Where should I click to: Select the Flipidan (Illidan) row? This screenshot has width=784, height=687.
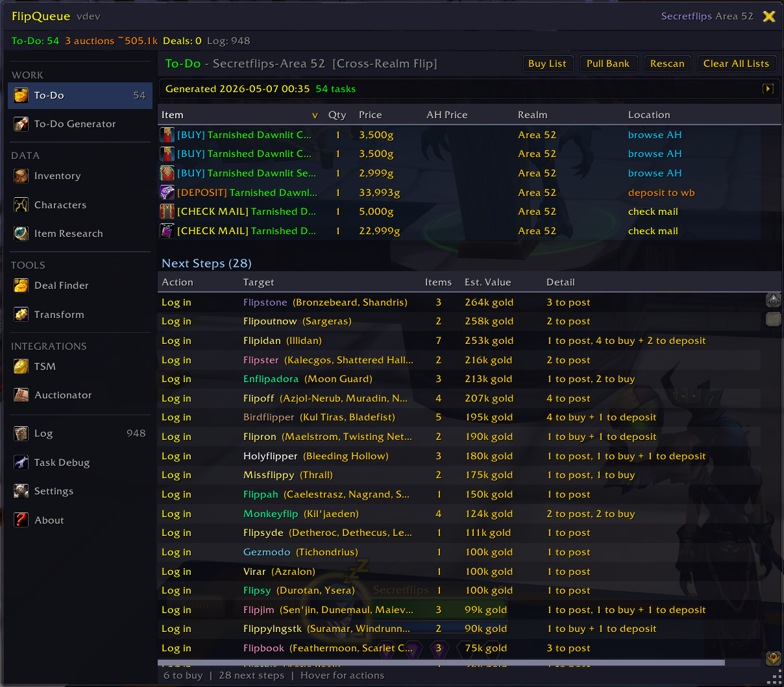459,341
